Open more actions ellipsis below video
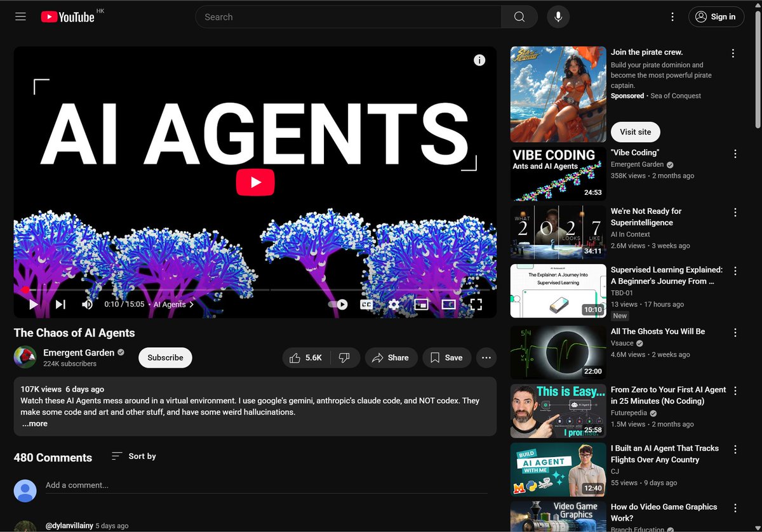Image resolution: width=762 pixels, height=532 pixels. click(x=486, y=358)
